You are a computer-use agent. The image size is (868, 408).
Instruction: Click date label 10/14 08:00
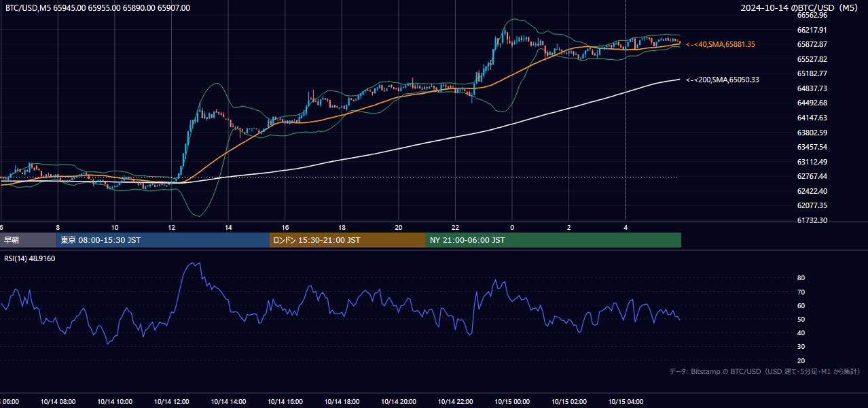[58, 402]
